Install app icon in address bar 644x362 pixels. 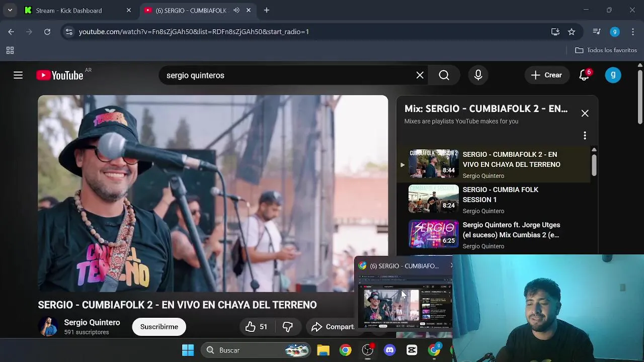pos(555,32)
